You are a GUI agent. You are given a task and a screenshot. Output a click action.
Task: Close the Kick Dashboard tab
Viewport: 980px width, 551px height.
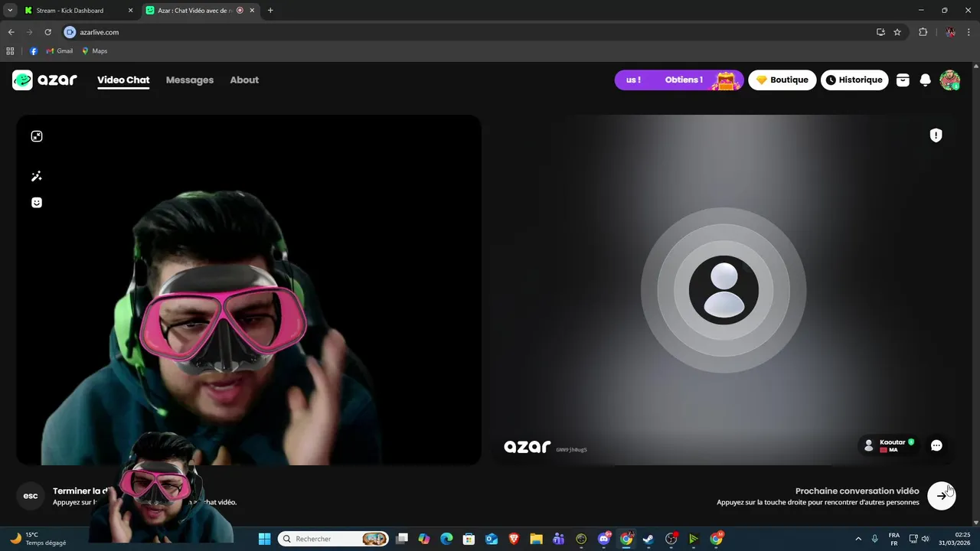tap(130, 11)
